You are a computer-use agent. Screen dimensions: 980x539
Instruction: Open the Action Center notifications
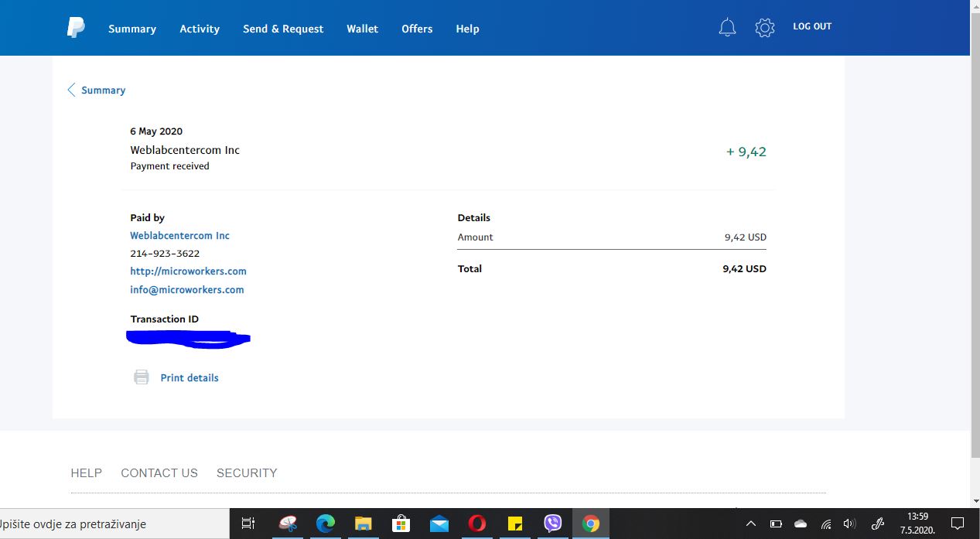[957, 524]
